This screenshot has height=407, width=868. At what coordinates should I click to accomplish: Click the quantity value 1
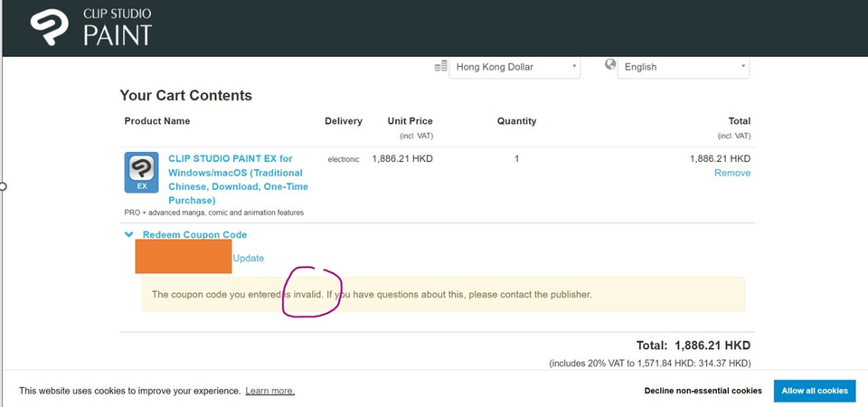(x=516, y=159)
